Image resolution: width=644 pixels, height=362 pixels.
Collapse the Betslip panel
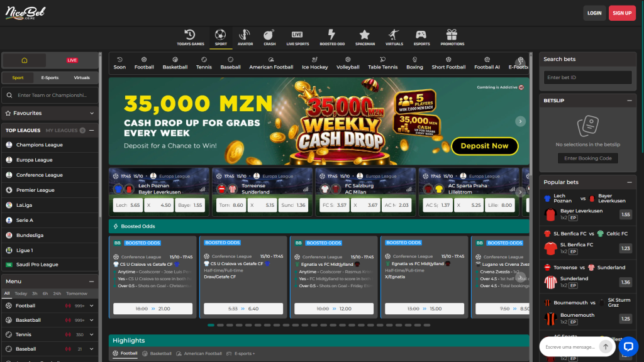(x=629, y=101)
